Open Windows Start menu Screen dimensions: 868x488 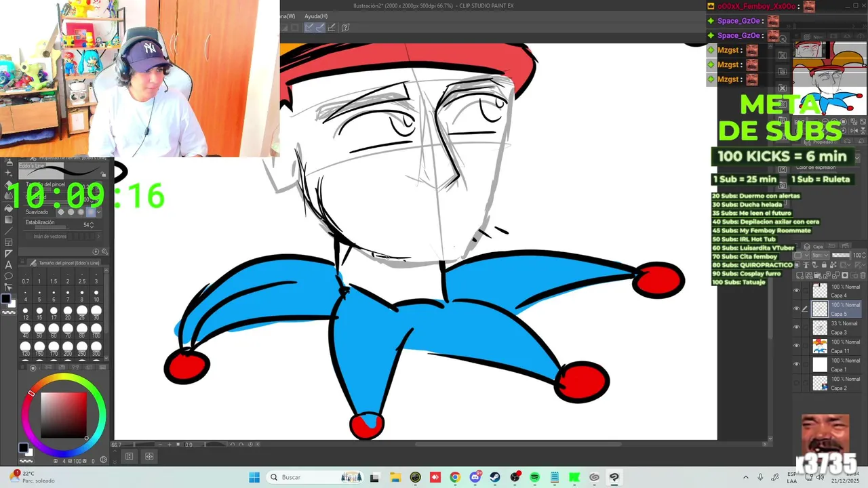pos(254,477)
